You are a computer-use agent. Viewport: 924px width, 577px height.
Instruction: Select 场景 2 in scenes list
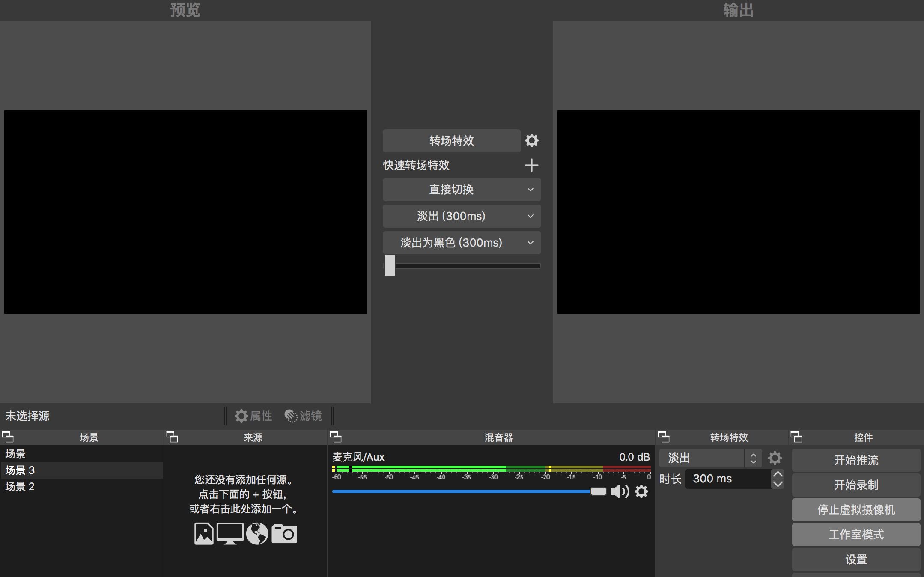[20, 487]
